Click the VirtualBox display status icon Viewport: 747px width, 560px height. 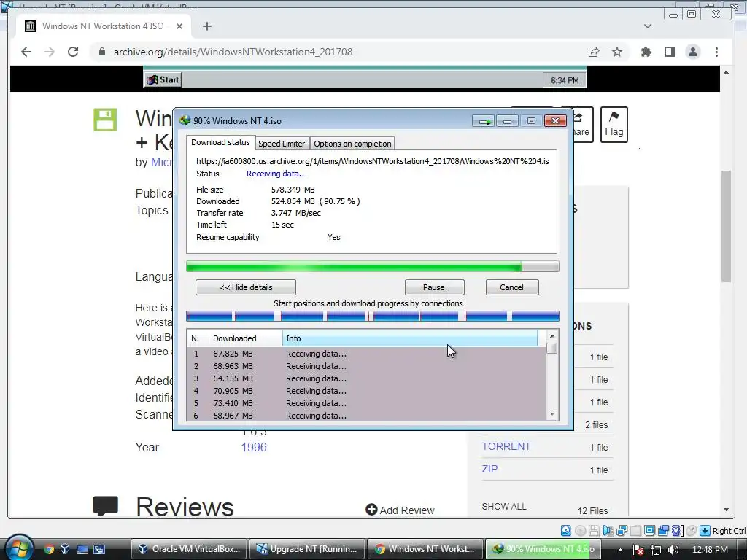click(649, 531)
